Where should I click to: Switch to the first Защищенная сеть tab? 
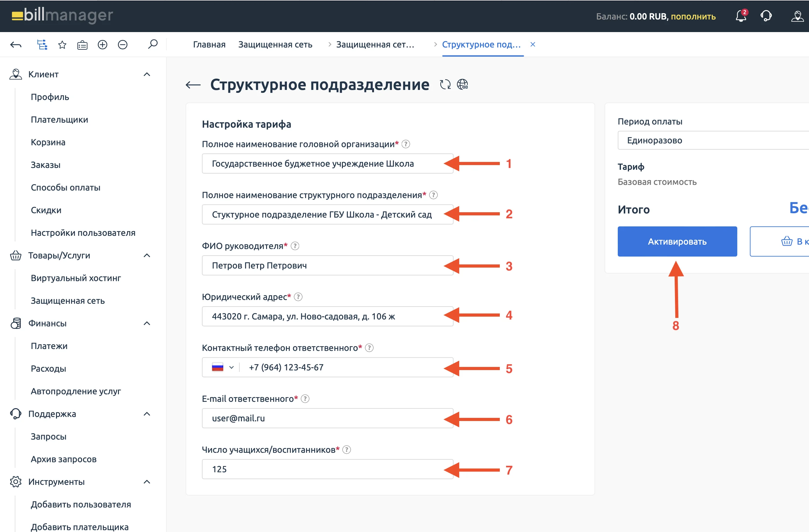(x=275, y=45)
